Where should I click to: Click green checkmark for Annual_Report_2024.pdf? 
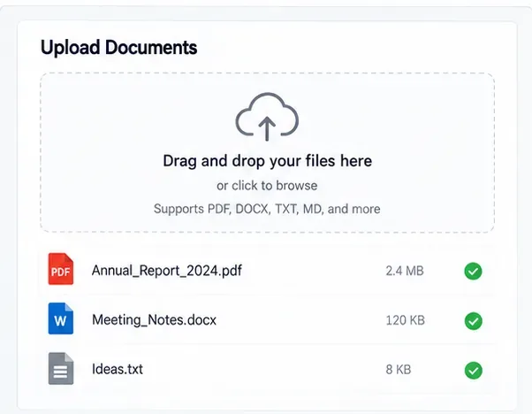(x=474, y=272)
